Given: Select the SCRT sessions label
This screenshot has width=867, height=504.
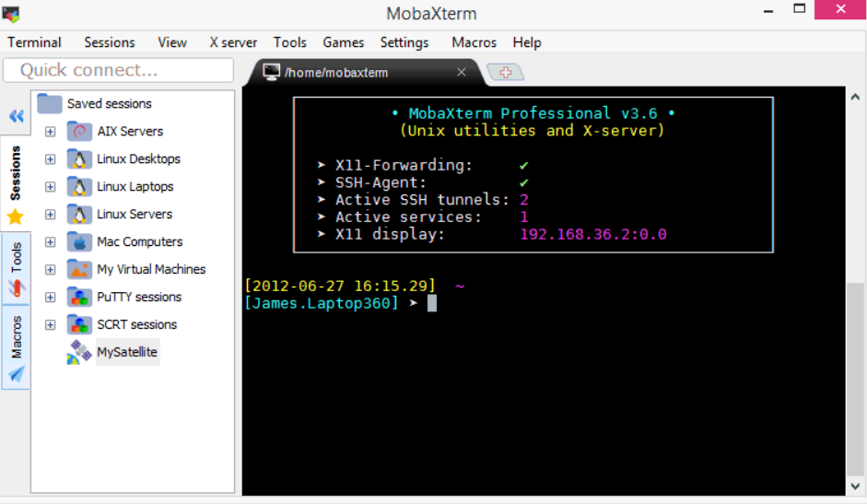Looking at the screenshot, I should pos(137,324).
